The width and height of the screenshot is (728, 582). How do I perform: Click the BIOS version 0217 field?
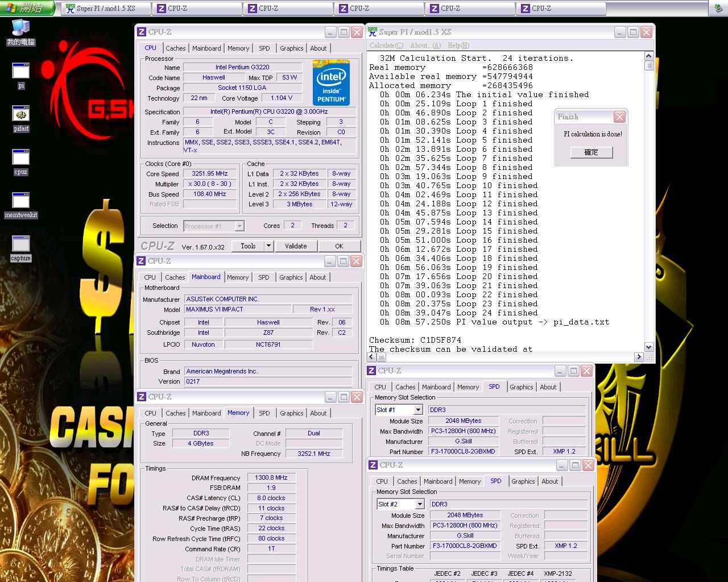[268, 381]
